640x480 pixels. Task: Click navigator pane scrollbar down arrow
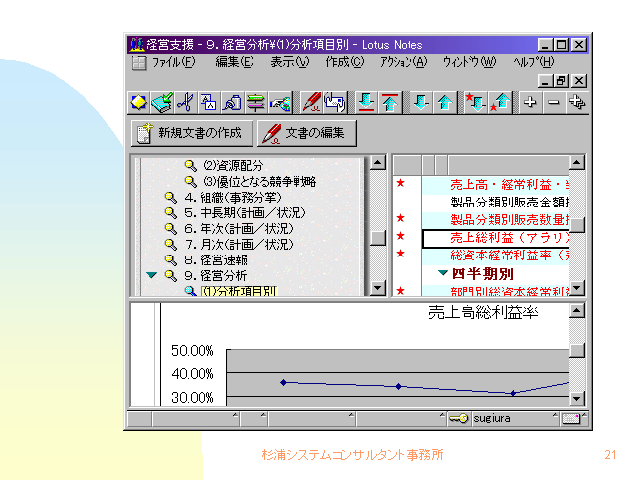click(377, 288)
